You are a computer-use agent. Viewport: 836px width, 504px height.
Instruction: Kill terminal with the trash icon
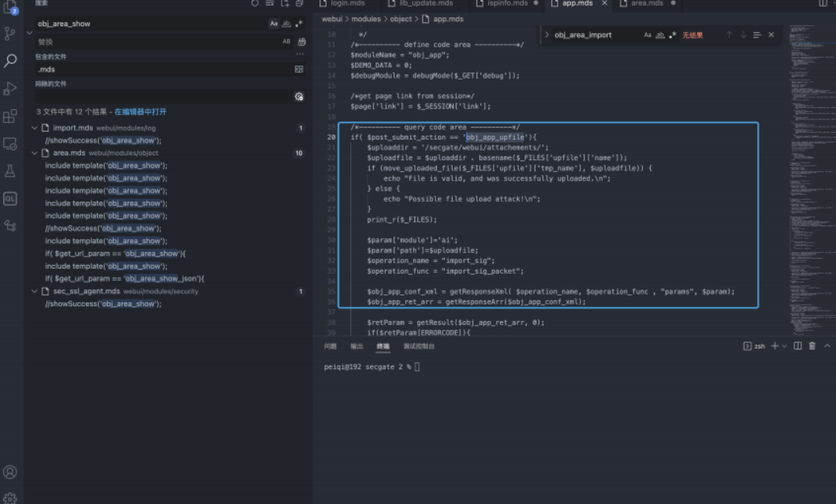(x=812, y=346)
